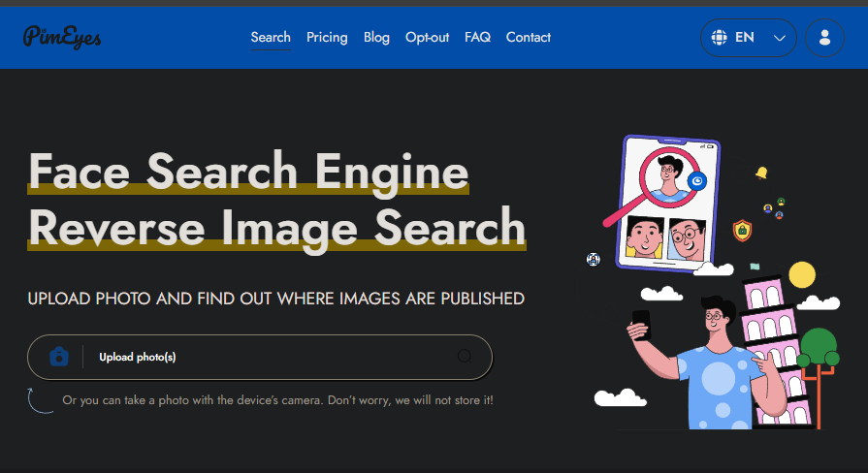
Task: Open the FAQ page
Action: [x=478, y=37]
